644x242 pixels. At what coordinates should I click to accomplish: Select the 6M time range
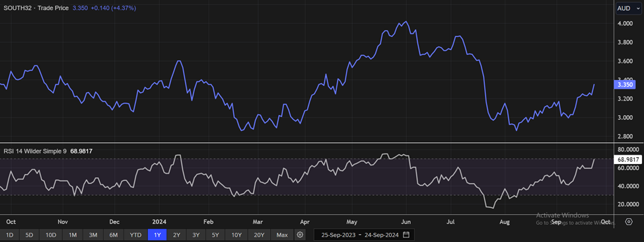[114, 235]
